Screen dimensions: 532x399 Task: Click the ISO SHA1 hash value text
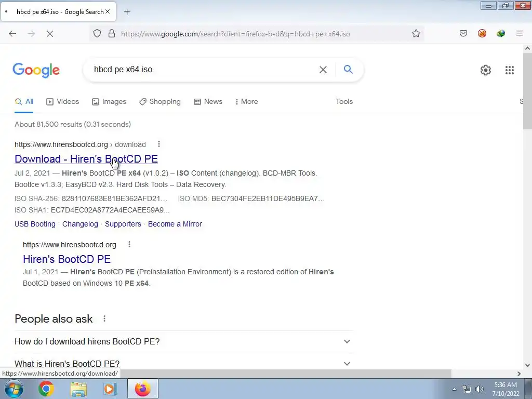coord(110,210)
